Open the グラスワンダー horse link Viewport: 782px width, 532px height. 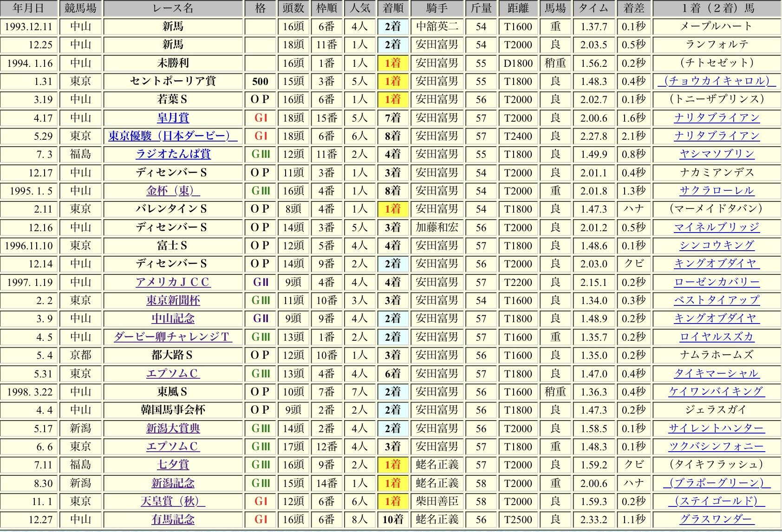click(x=716, y=519)
